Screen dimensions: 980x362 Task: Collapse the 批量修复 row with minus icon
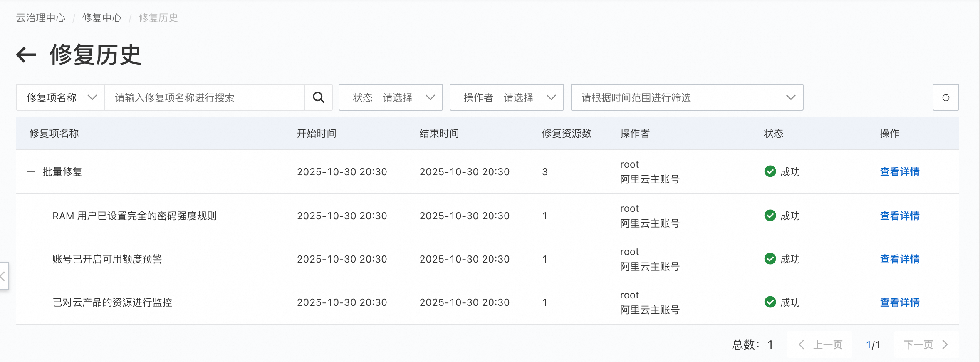click(x=31, y=172)
